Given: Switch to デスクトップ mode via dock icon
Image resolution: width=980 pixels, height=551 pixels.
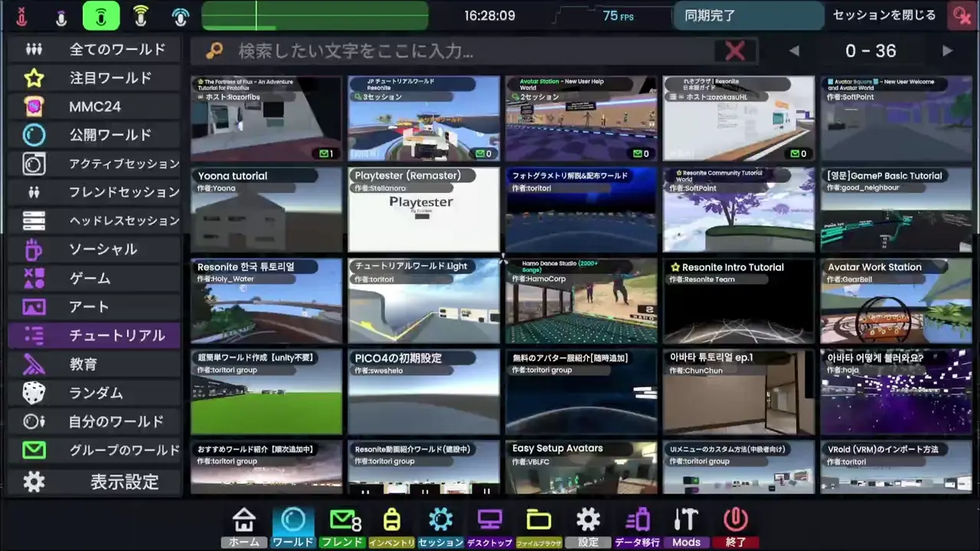Looking at the screenshot, I should 489,524.
